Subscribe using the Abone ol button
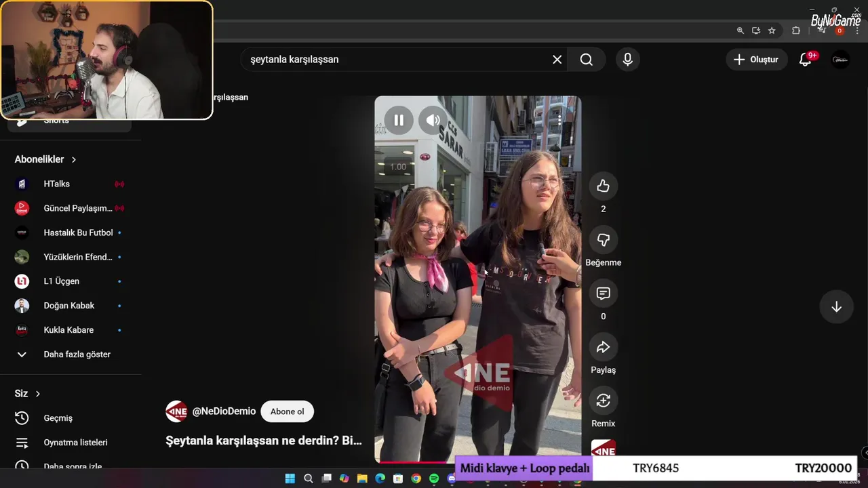This screenshot has height=488, width=868. (287, 411)
